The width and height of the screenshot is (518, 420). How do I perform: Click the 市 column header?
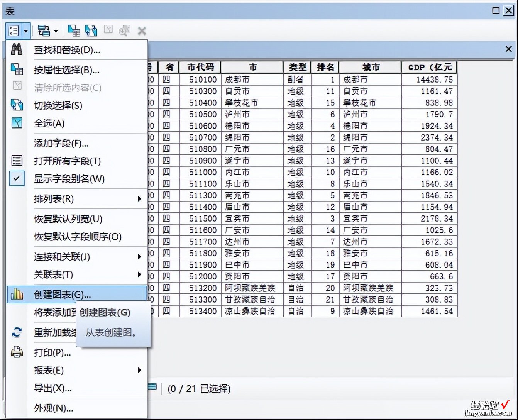tap(252, 67)
